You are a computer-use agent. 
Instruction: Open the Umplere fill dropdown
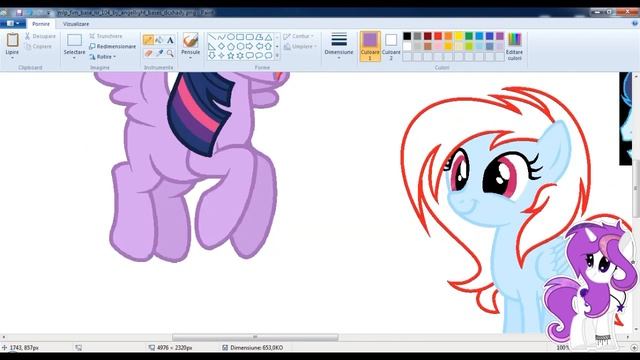(300, 47)
